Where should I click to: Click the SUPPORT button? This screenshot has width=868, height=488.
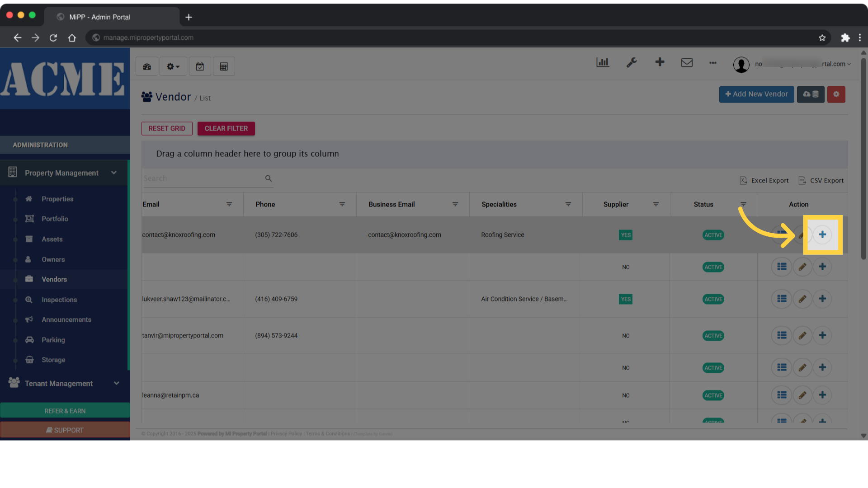(x=65, y=430)
